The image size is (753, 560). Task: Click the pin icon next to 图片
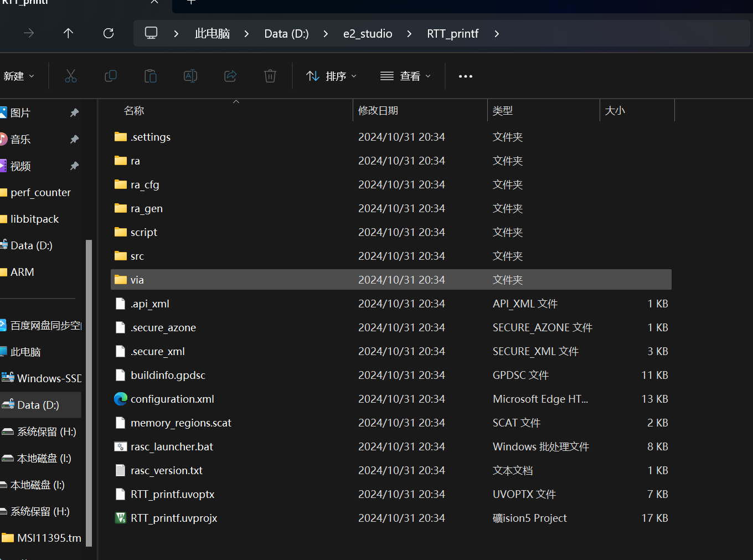[x=74, y=112]
